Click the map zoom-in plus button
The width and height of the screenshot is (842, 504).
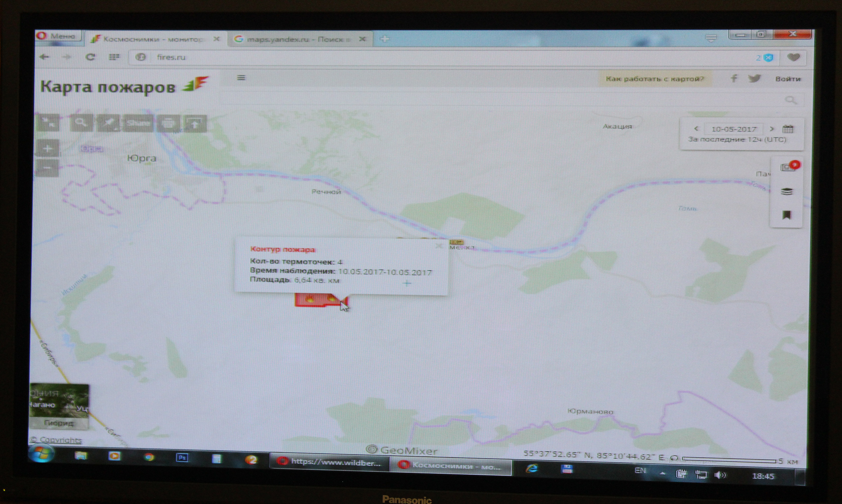click(x=47, y=148)
